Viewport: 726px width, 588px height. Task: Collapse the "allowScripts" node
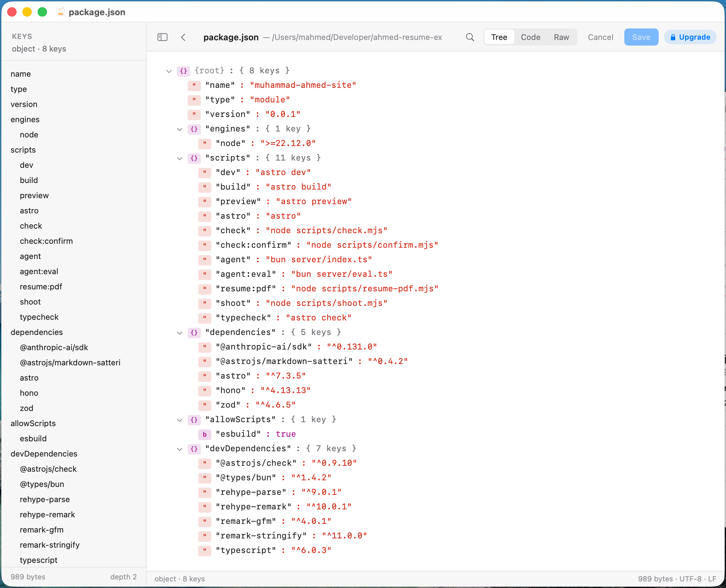pos(179,420)
